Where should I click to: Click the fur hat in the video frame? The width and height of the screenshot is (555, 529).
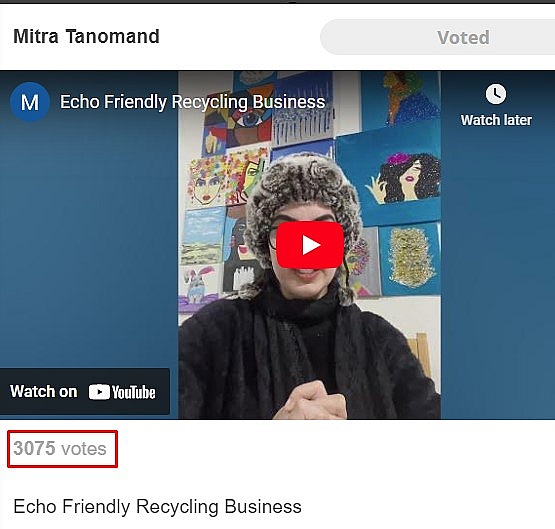[x=303, y=196]
